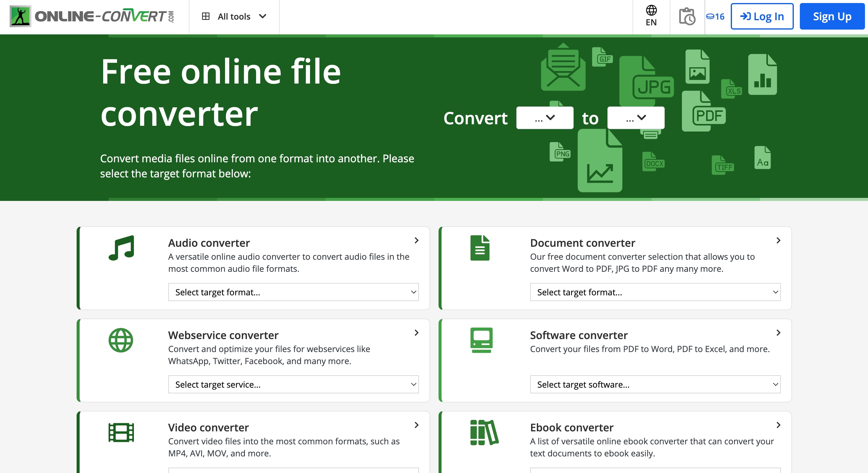Click the Aa font file icon in banner
Image resolution: width=868 pixels, height=473 pixels.
(x=762, y=157)
